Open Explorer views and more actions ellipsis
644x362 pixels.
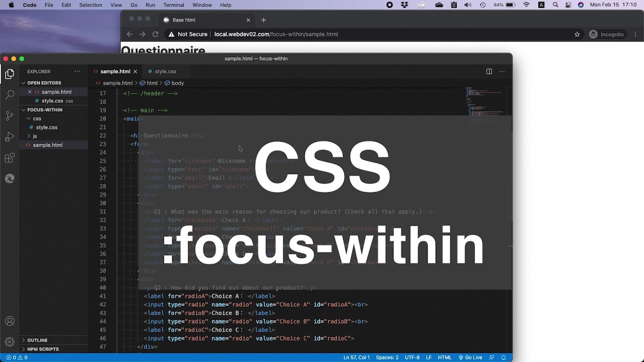pyautogui.click(x=77, y=71)
